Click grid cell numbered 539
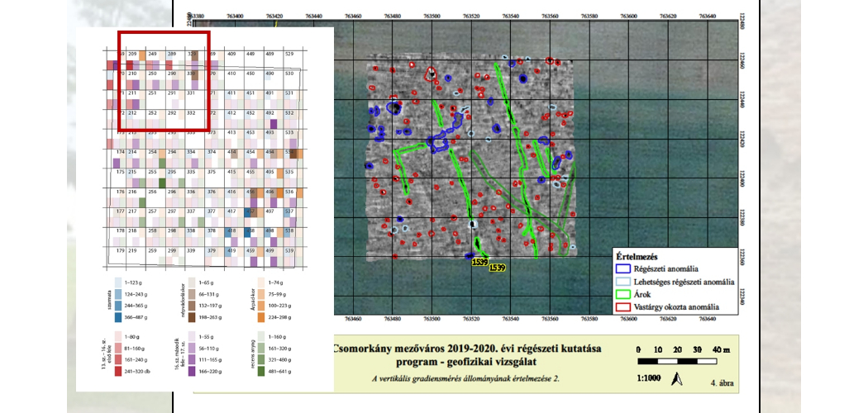This screenshot has height=413, width=868. 289,251
